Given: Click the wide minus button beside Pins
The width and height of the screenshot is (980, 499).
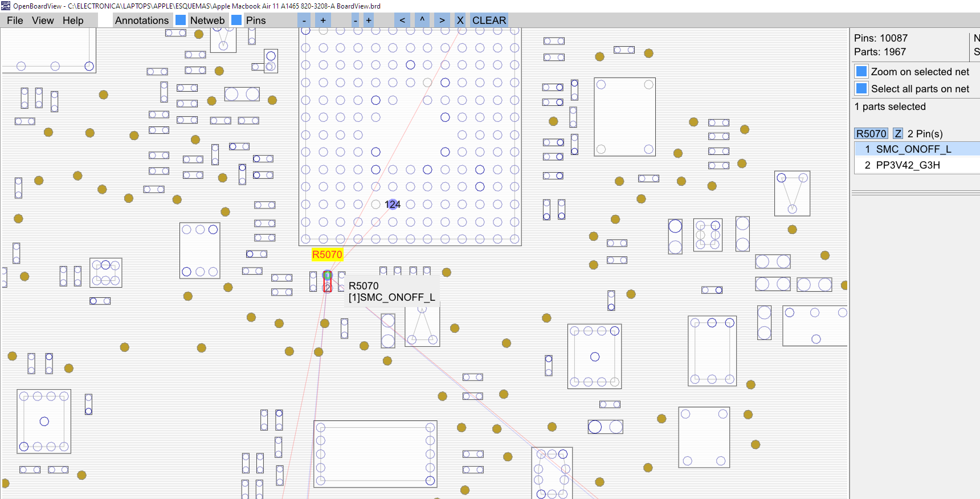Looking at the screenshot, I should tap(305, 21).
